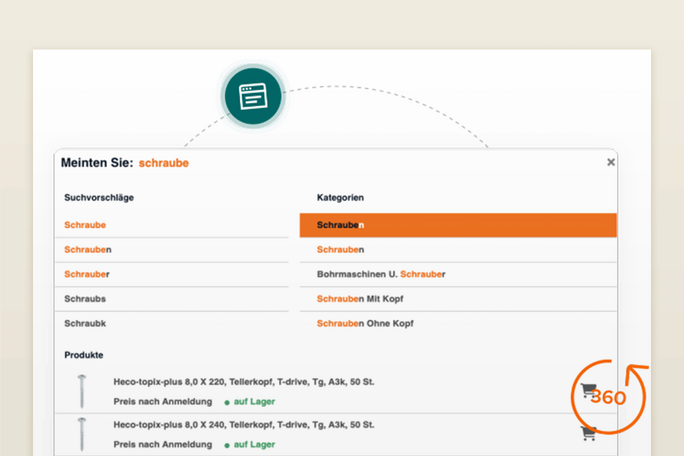
Task: Click 'auf Lager' status of 8,0 X 240 product
Action: click(x=250, y=444)
